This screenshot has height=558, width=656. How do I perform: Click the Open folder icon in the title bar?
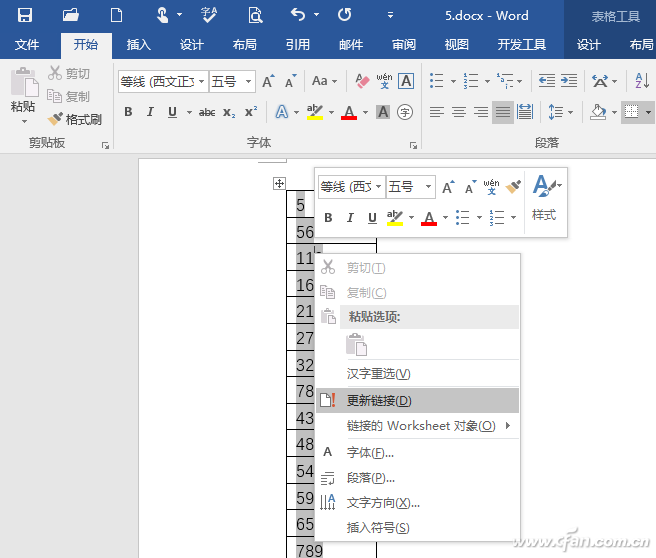pyautogui.click(x=71, y=15)
